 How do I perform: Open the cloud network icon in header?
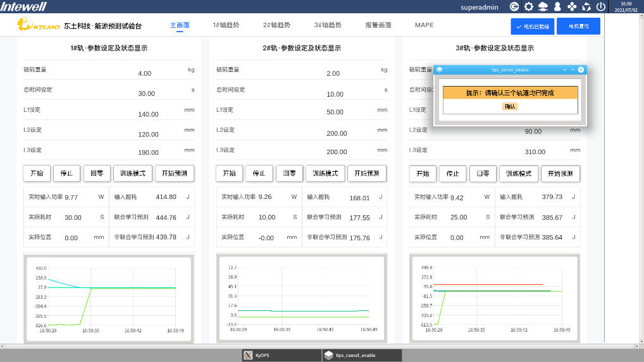tap(543, 6)
